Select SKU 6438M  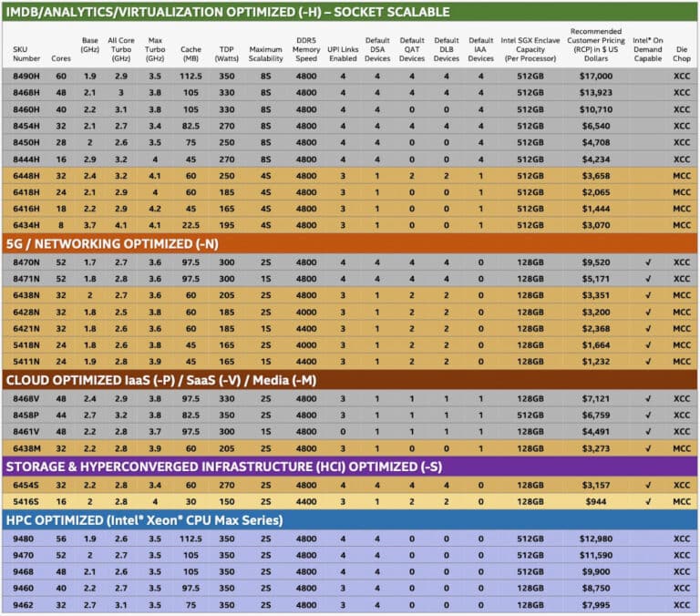pyautogui.click(x=26, y=448)
